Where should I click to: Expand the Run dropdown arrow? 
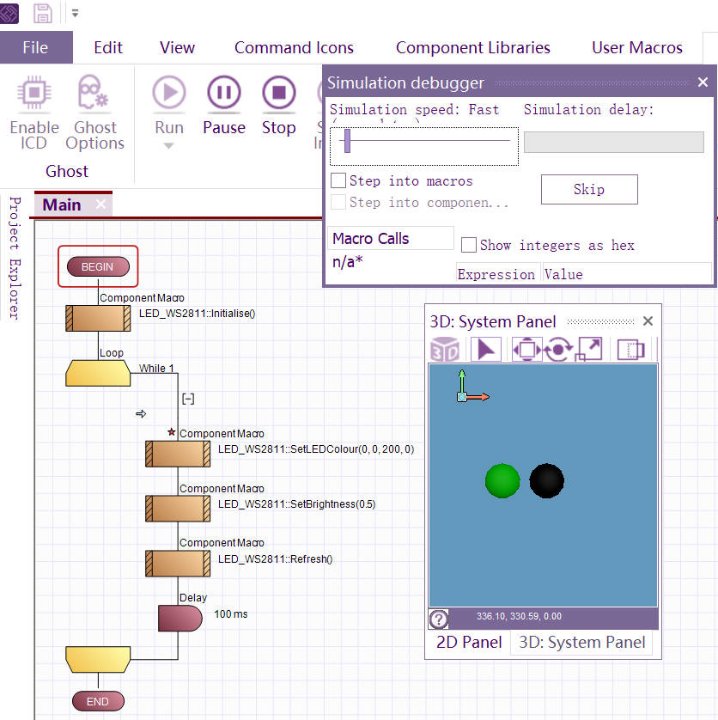(169, 146)
